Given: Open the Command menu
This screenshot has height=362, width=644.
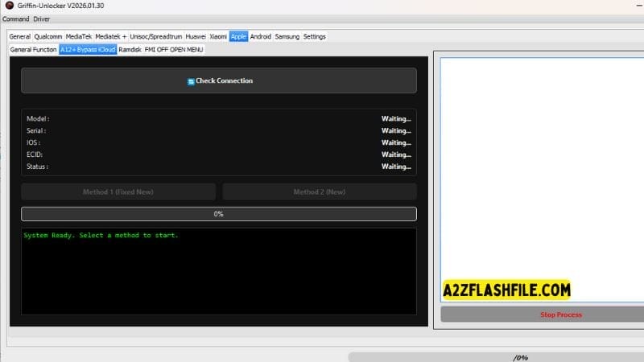Looking at the screenshot, I should 15,19.
